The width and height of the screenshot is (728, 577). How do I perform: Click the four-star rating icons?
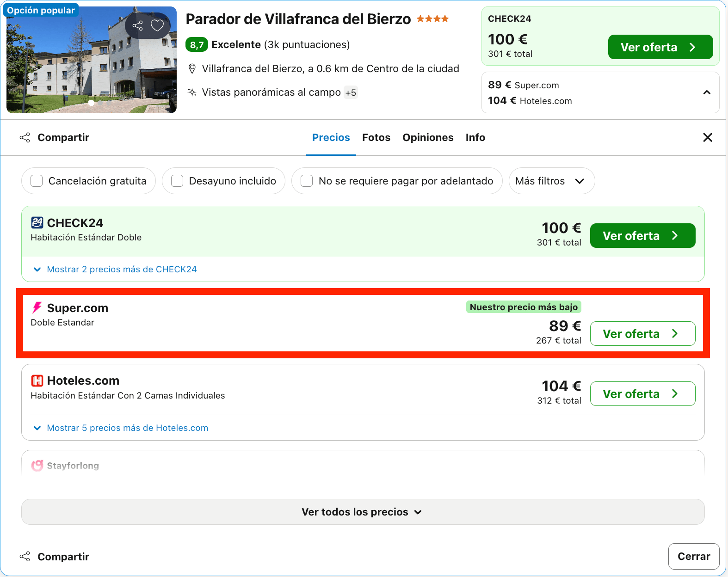432,19
